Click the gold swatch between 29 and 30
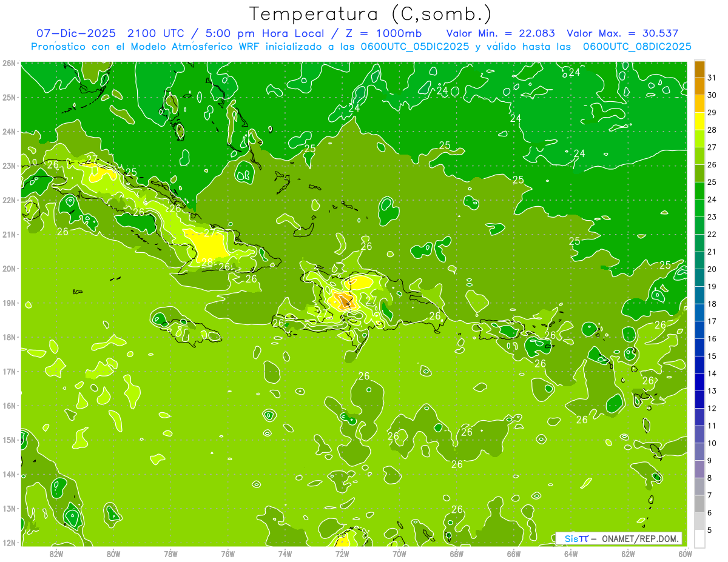Viewport: 728px width, 562px height. (699, 104)
